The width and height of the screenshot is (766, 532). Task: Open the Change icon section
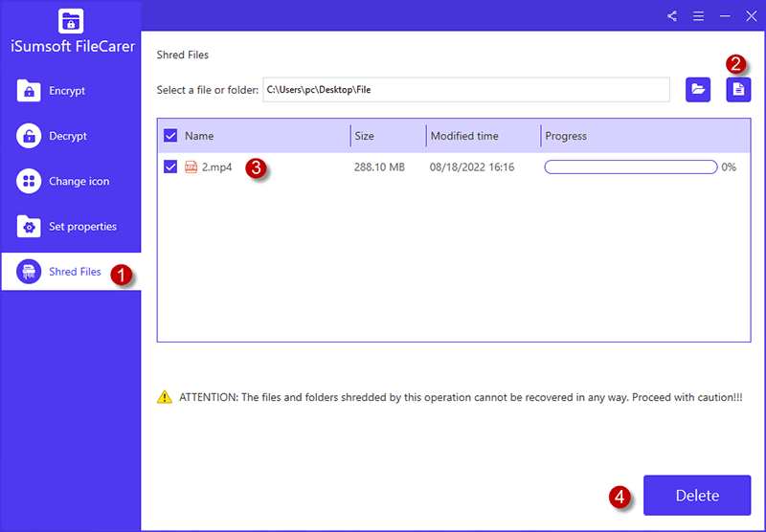click(71, 181)
